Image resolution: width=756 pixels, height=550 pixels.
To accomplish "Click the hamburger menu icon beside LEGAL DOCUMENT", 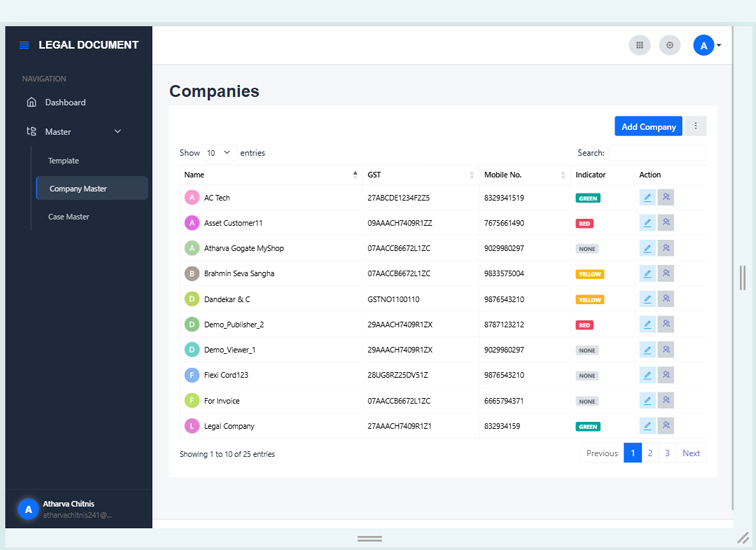I will (x=24, y=45).
